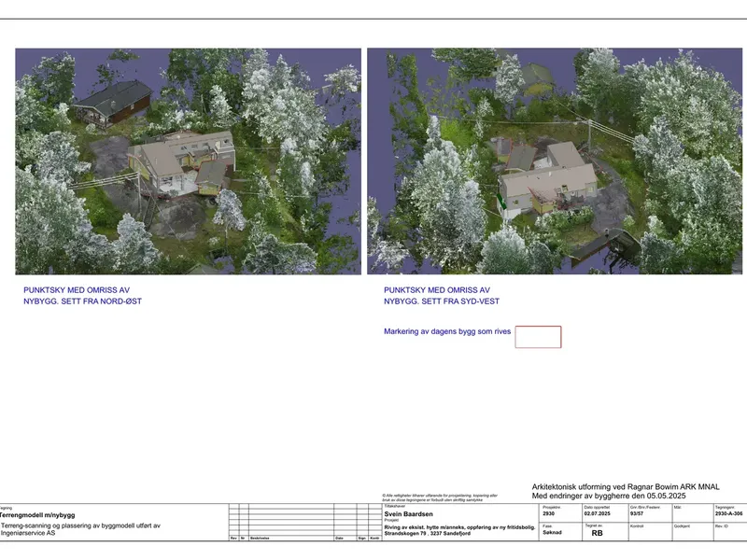
Task: Click the Gnr/Bnr value '93/57'
Action: coord(637,514)
